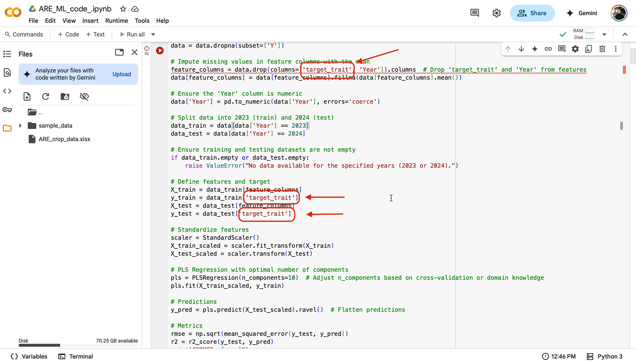636x364 pixels.
Task: Click the cell error indicator icon
Action: click(x=147, y=48)
